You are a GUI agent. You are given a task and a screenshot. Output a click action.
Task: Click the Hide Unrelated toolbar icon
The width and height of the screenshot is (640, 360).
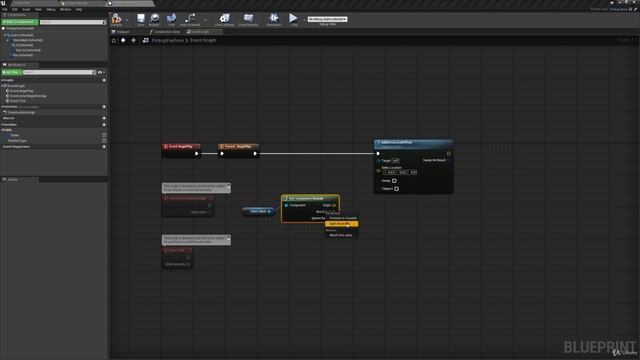tap(190, 19)
